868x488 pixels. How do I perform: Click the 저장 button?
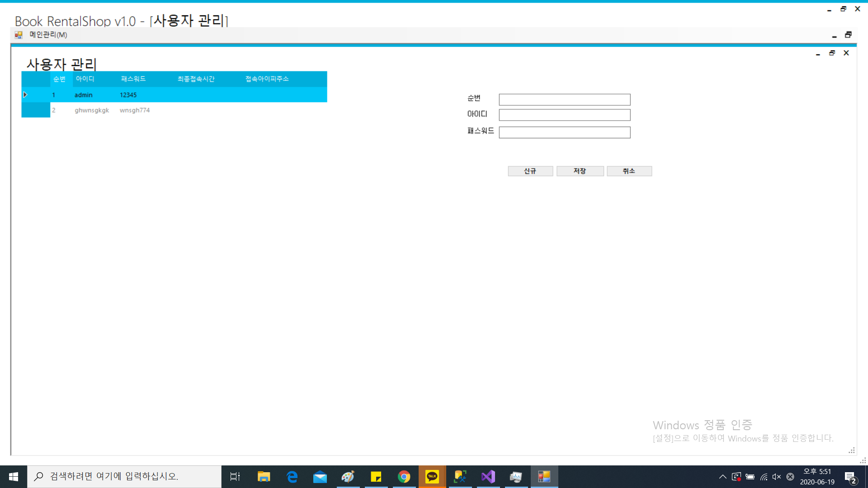tap(580, 171)
